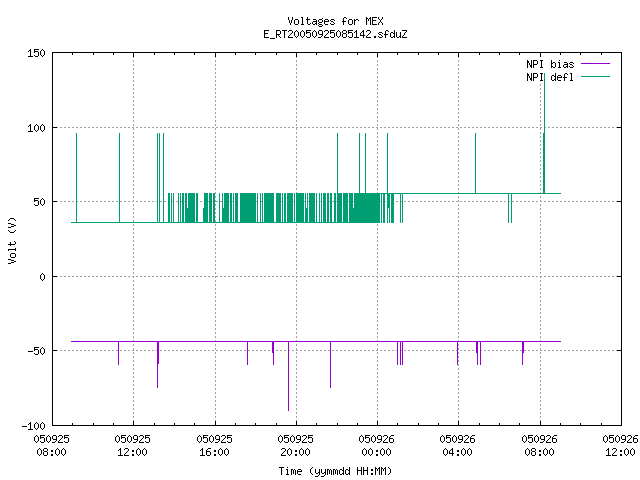Click the x-axis label '050925 16:00'

click(214, 446)
